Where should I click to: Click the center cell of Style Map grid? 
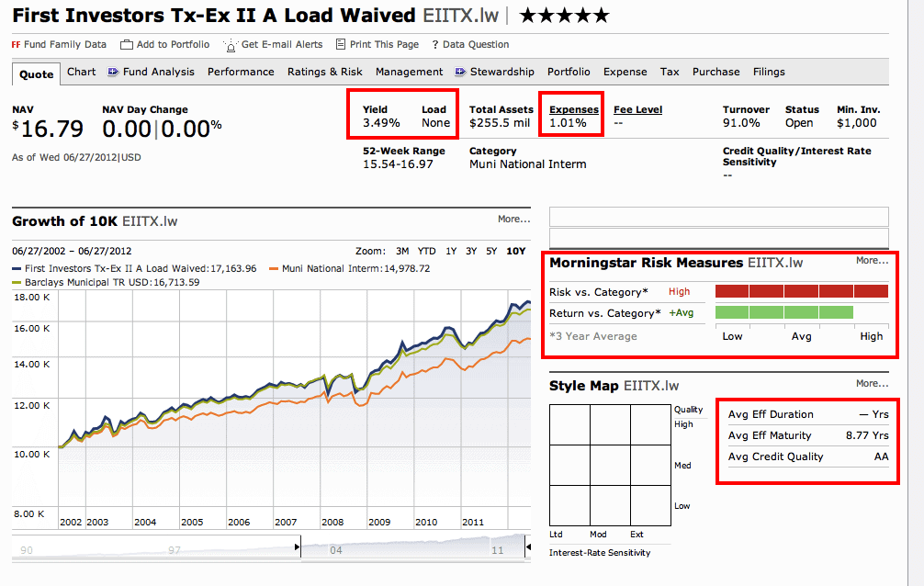pos(610,465)
